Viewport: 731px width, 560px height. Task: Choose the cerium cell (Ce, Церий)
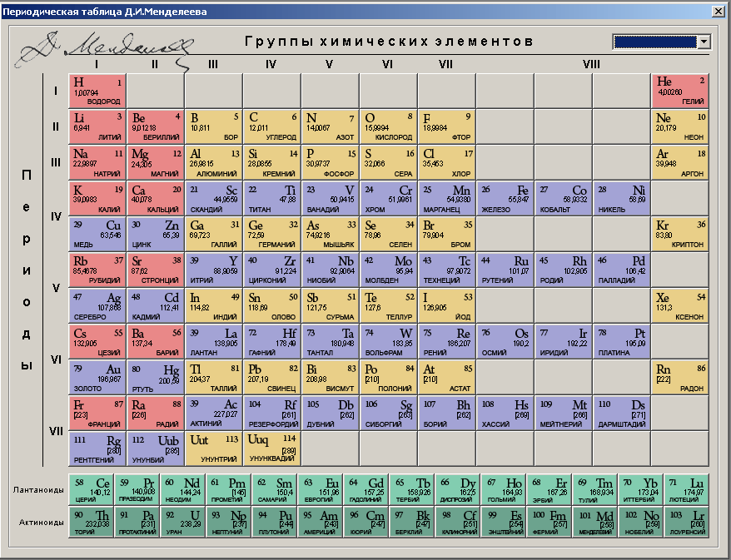(92, 489)
